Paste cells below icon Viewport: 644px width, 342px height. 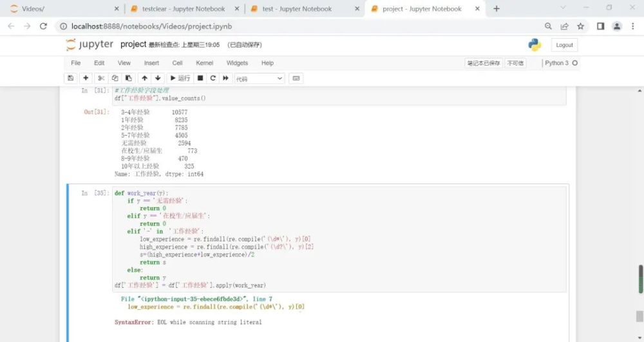click(x=127, y=78)
